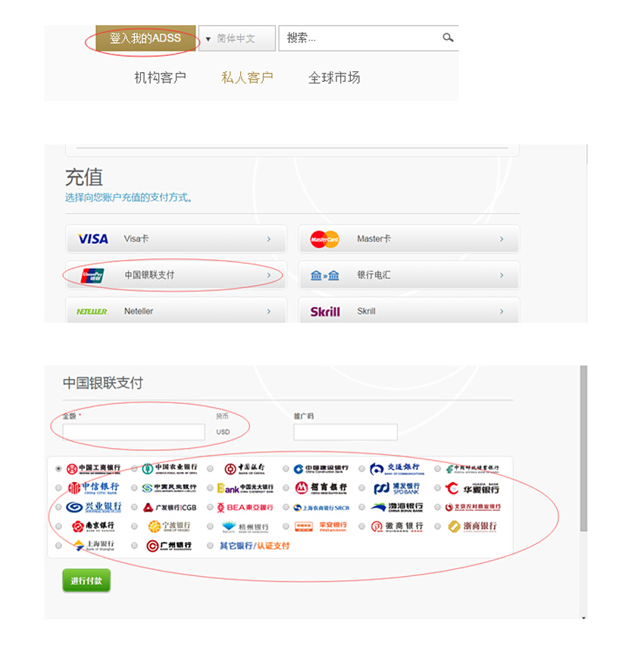Select the 中国建设银行 radio button
Image resolution: width=644 pixels, height=670 pixels.
point(286,468)
